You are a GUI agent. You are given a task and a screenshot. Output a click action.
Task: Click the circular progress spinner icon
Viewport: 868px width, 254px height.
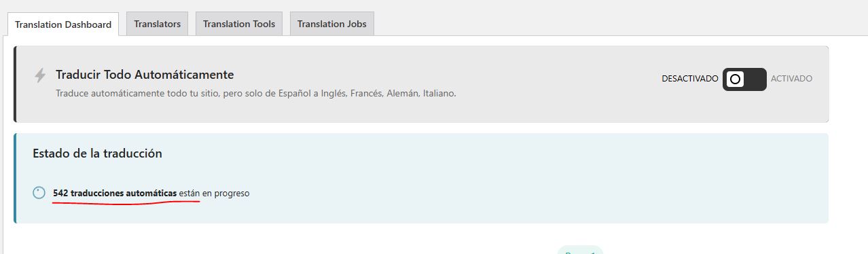tap(39, 193)
